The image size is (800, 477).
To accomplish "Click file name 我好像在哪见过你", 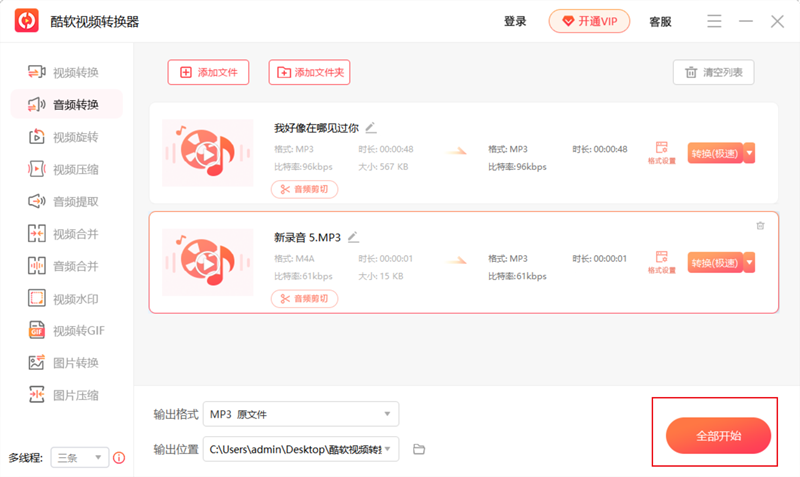I will pyautogui.click(x=316, y=128).
